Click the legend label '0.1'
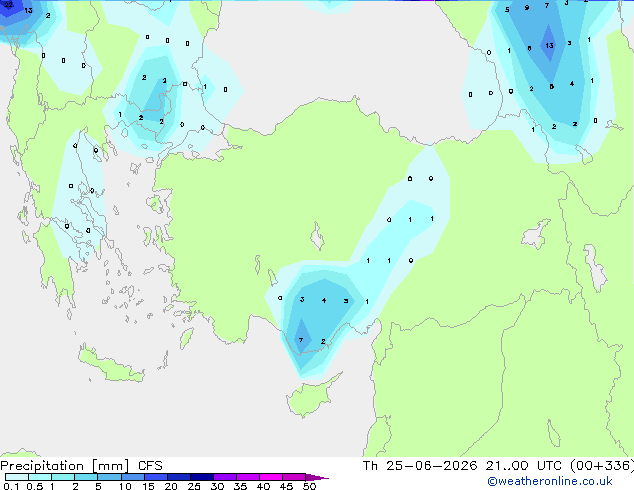Viewport: 634px width, 490px height. [x=11, y=486]
